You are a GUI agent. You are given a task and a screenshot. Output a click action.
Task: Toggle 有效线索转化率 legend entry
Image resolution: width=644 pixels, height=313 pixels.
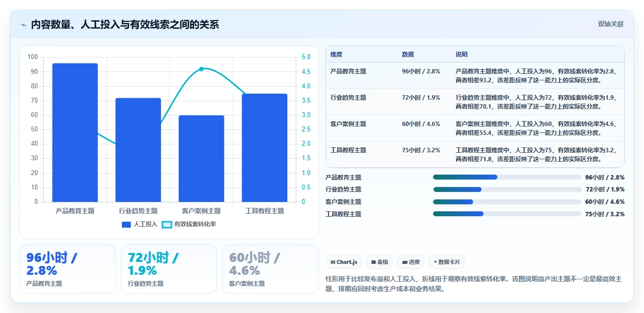tap(189, 224)
